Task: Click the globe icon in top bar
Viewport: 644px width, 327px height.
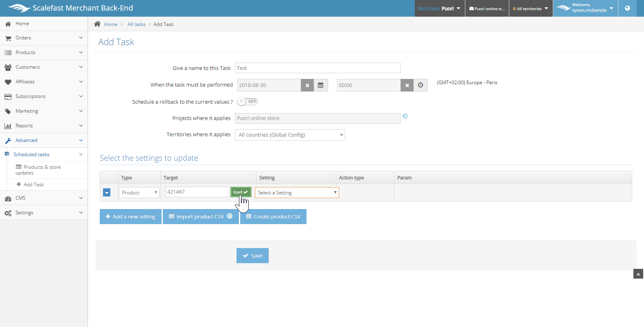Action: [x=627, y=8]
